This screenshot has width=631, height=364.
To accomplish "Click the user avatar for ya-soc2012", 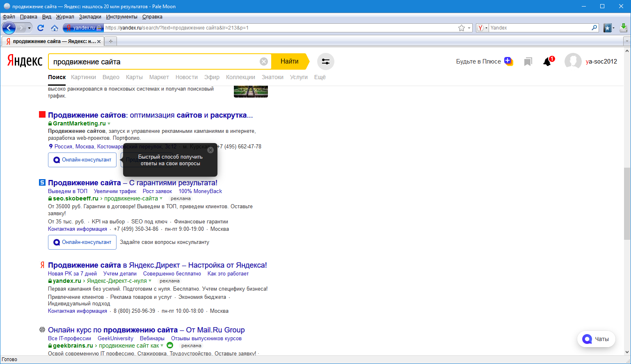I will [573, 61].
